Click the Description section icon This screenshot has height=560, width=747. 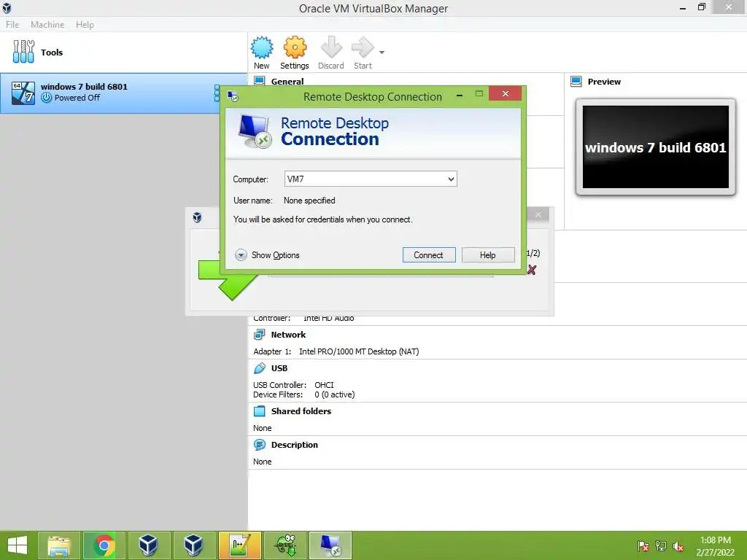[x=260, y=445]
